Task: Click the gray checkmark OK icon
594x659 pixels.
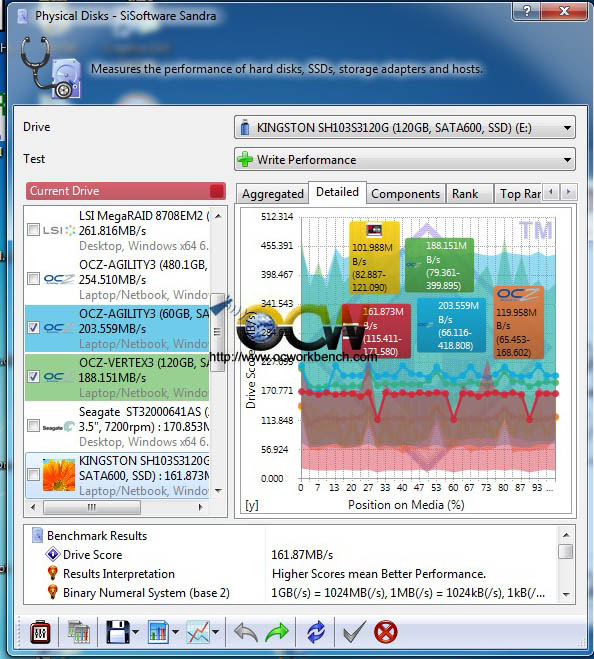Action: pyautogui.click(x=354, y=632)
